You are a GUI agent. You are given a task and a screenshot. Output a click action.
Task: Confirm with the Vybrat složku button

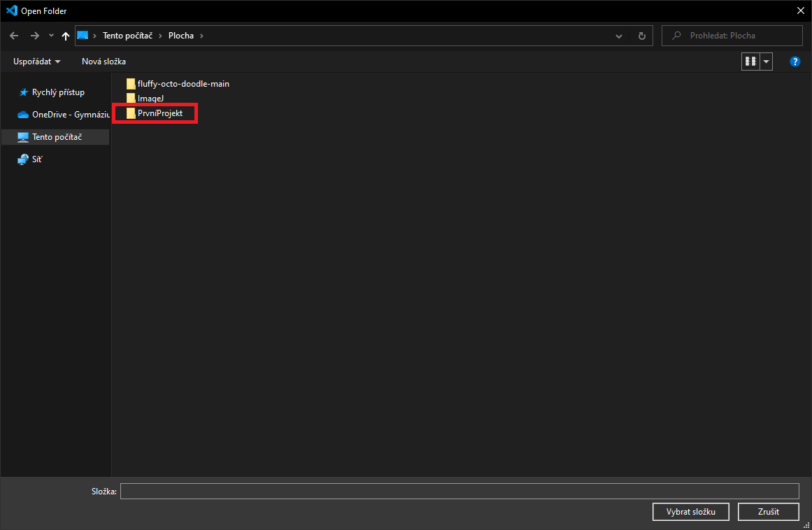coord(690,511)
